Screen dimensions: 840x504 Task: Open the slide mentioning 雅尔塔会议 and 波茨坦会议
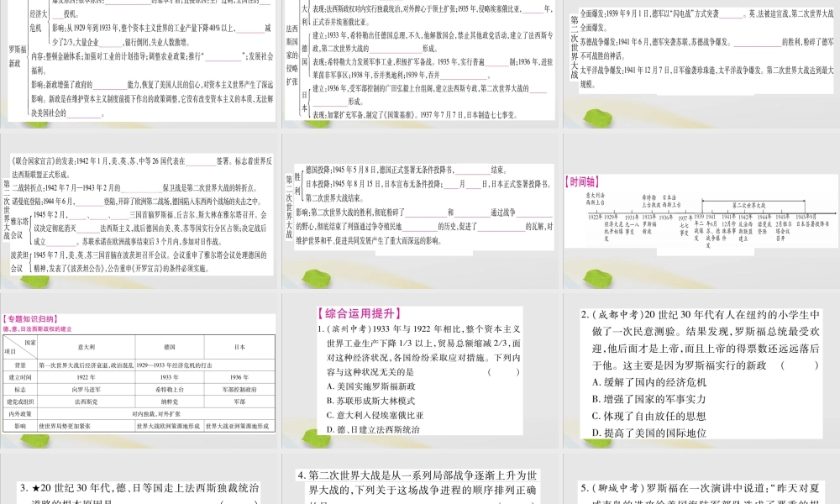pos(139,211)
